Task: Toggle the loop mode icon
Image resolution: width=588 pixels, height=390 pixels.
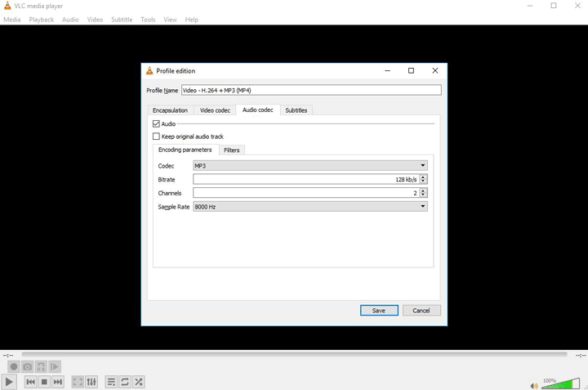Action: coord(125,382)
